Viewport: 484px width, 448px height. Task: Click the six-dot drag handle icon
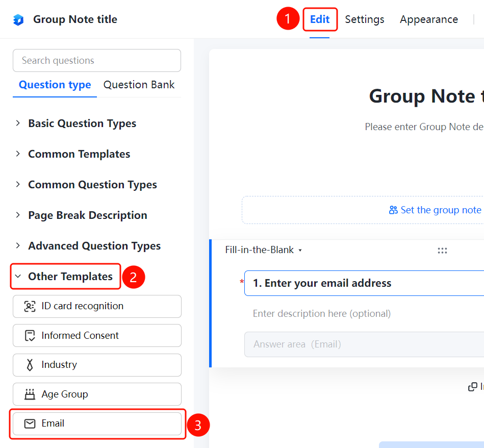point(442,251)
